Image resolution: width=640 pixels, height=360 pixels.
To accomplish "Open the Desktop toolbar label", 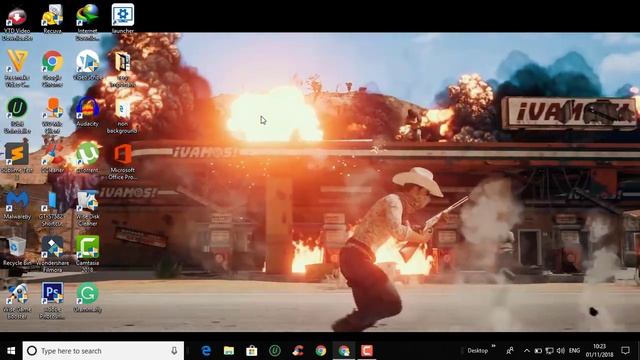I will click(478, 351).
